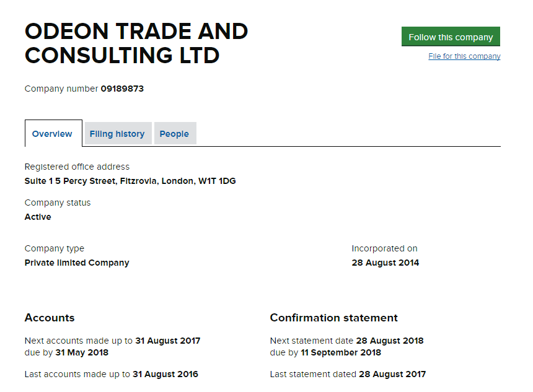533x392 pixels.
Task: Click the Follow this company button
Action: [451, 37]
